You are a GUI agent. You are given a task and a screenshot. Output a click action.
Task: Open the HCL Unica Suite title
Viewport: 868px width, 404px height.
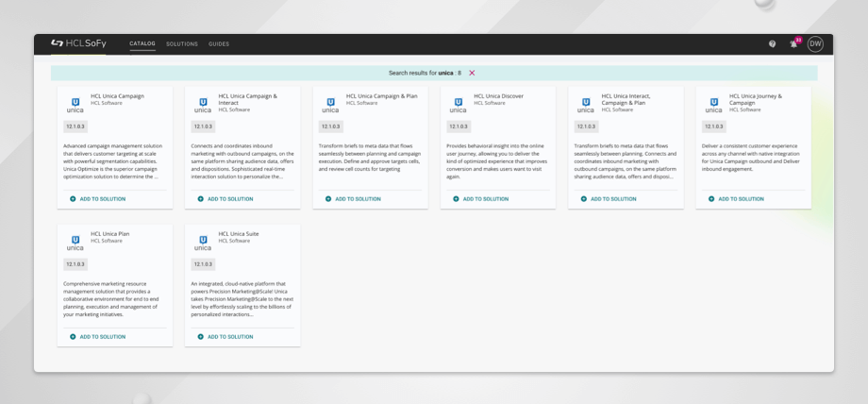[x=239, y=234]
